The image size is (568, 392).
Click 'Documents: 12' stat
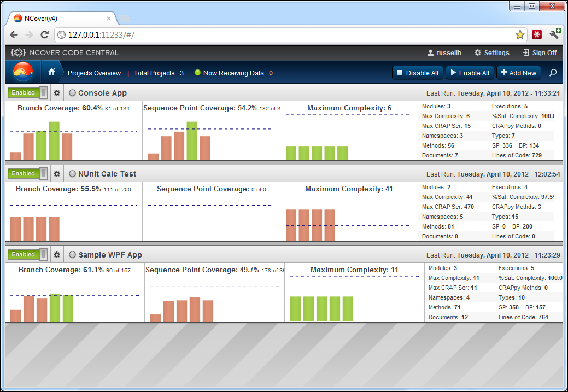tap(448, 317)
